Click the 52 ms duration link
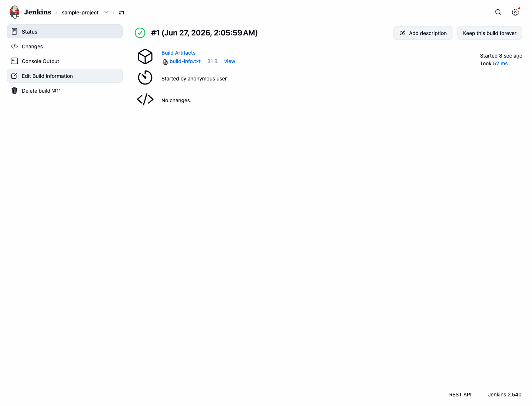The image size is (532, 406). coord(500,63)
